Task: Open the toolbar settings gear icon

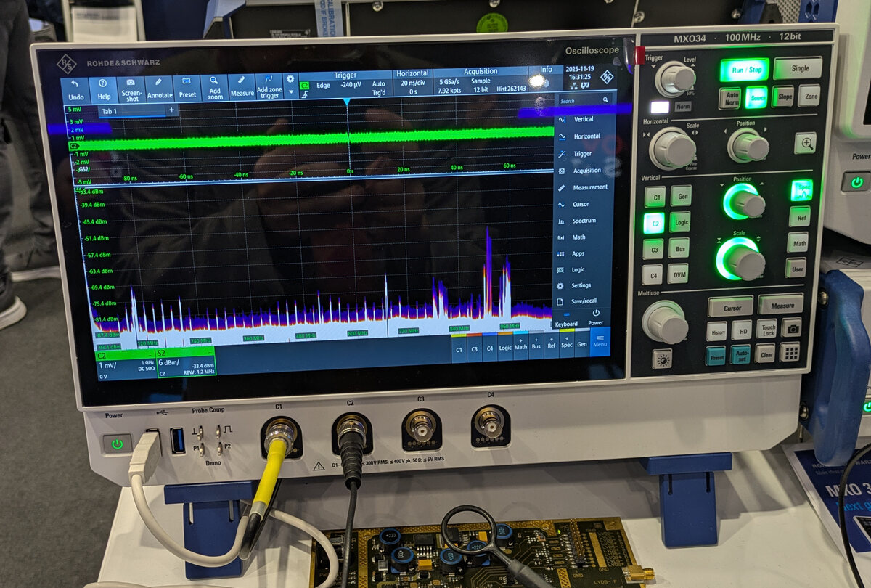Action: [290, 79]
